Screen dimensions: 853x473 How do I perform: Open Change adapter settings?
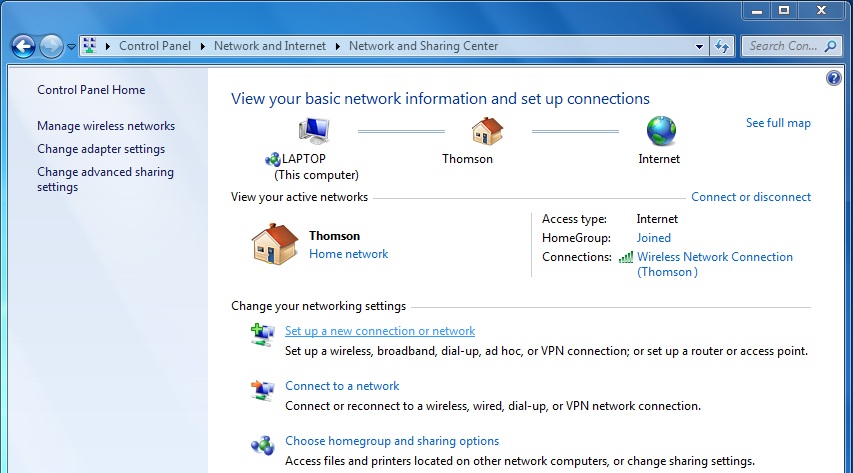(x=101, y=149)
